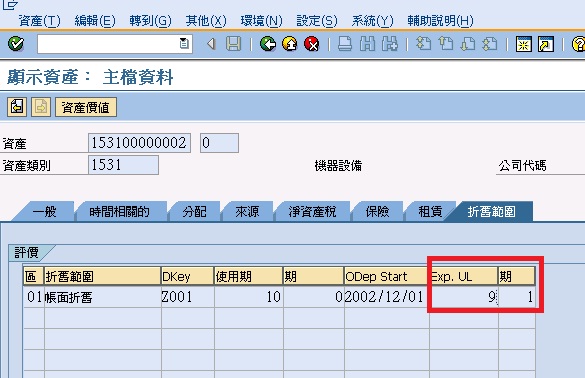Open the 轉到(G) menu
585x378 pixels.
(x=150, y=21)
